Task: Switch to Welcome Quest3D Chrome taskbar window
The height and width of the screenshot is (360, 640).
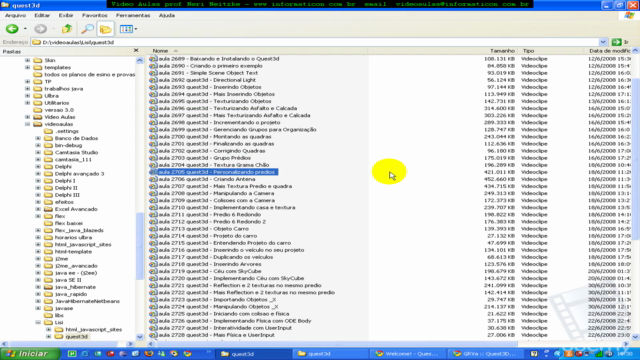Action: (406, 353)
